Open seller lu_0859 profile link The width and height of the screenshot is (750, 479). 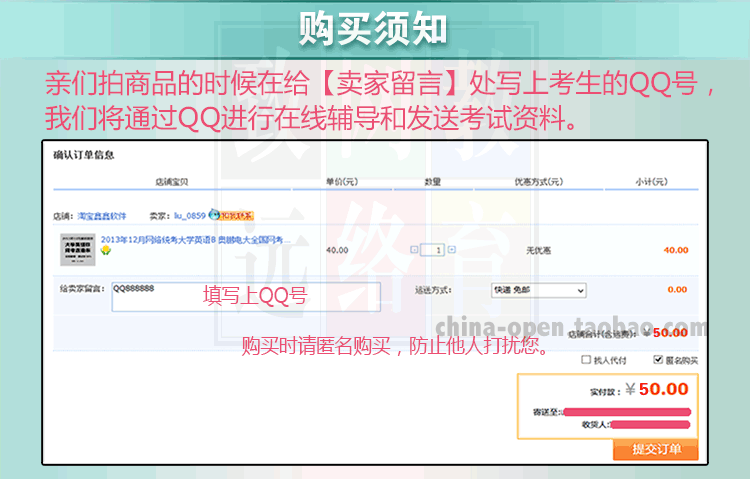point(189,216)
